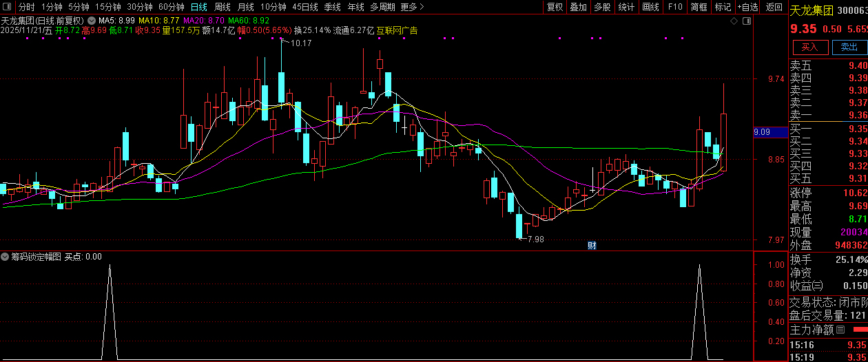
Task: Select the 周线 weekly period tab
Action: click(x=222, y=7)
